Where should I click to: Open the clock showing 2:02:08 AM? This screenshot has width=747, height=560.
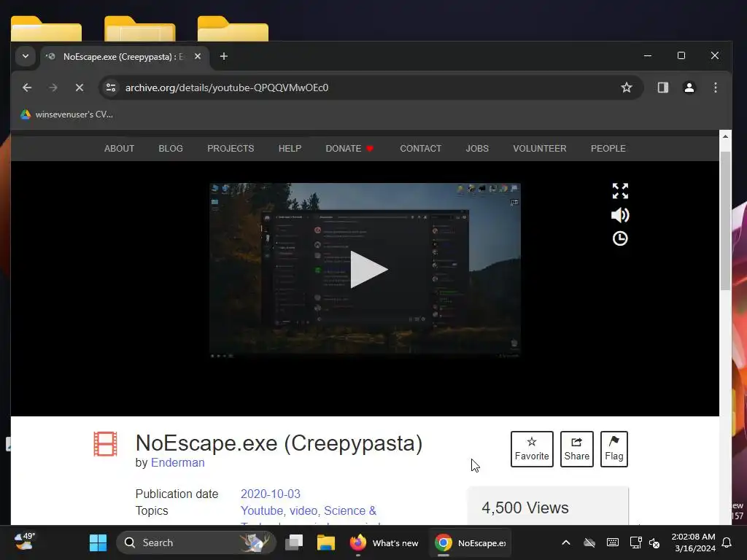point(693,542)
